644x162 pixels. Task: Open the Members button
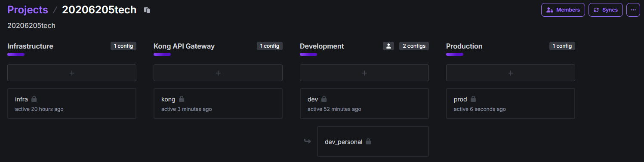click(x=563, y=10)
